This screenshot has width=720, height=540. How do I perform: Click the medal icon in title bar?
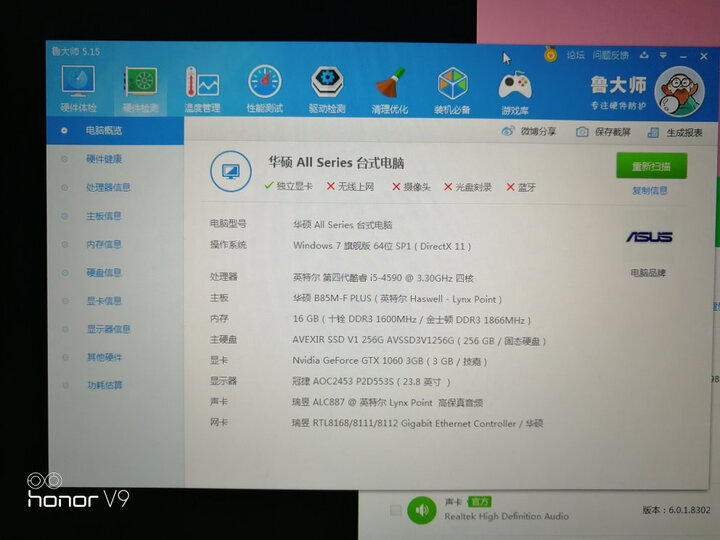tap(550, 54)
